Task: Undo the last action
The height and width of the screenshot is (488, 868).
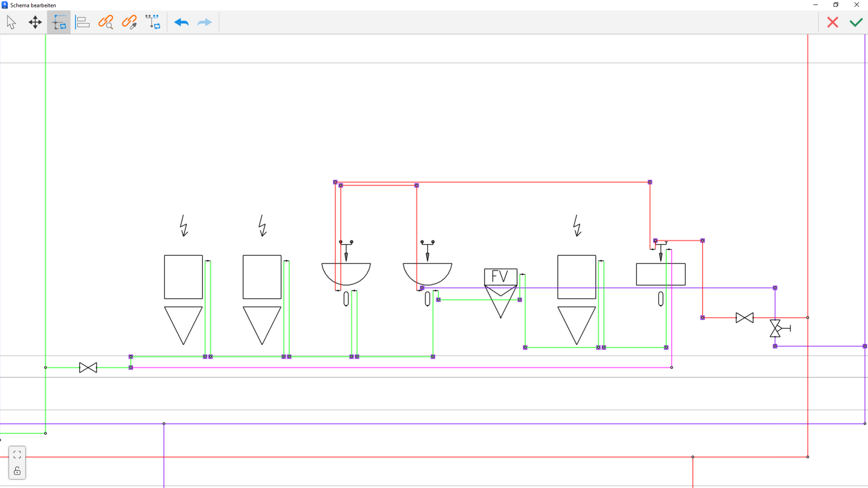Action: (x=181, y=22)
